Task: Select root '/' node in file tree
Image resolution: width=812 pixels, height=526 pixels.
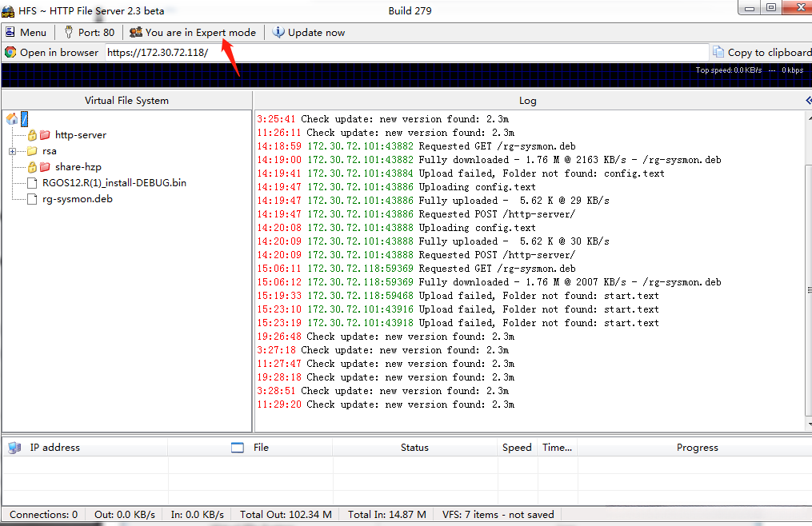Action: point(24,119)
